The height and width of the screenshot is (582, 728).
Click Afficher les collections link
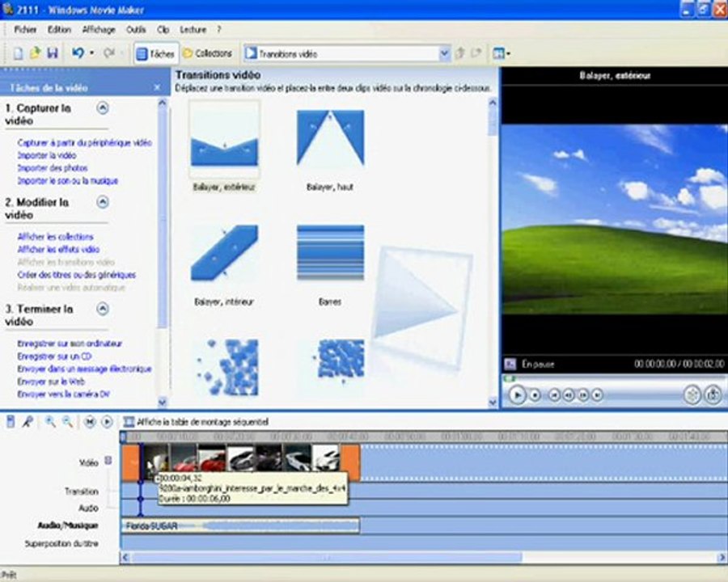pyautogui.click(x=55, y=237)
